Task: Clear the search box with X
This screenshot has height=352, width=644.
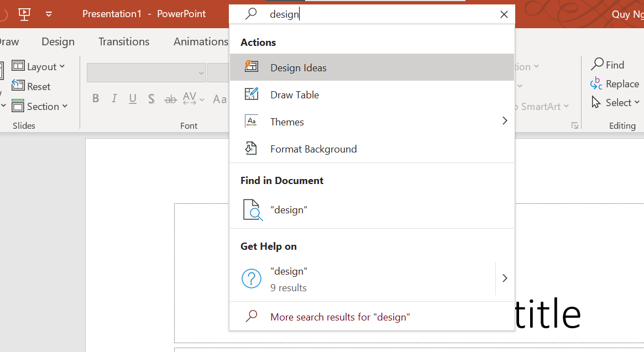Action: click(504, 14)
